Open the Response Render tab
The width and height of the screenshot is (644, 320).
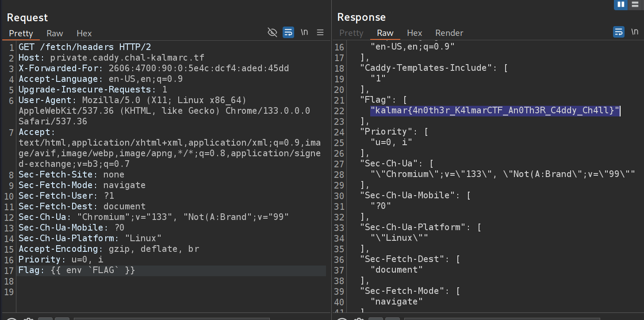coord(449,33)
